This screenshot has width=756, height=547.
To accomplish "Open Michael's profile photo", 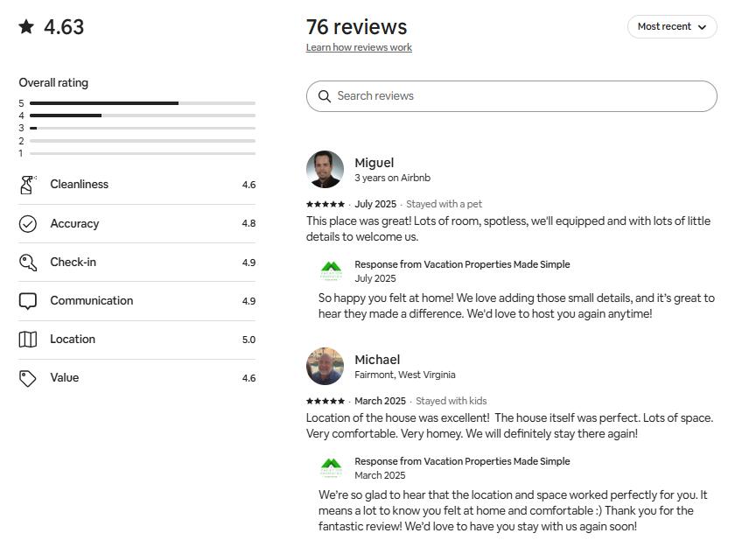I will (325, 366).
